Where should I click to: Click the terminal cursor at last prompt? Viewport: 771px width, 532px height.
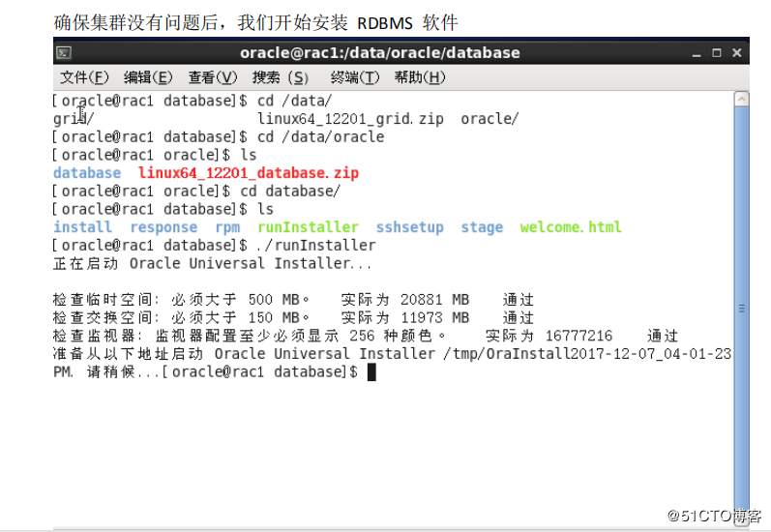(x=371, y=372)
